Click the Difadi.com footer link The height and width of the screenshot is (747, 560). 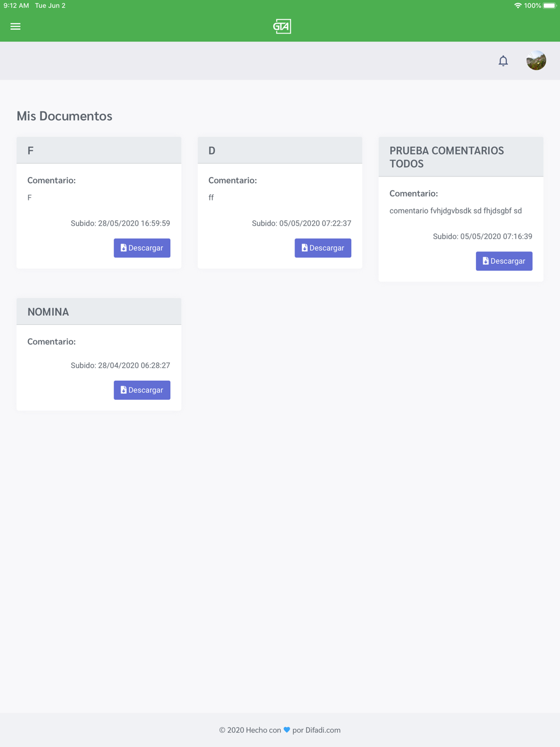[323, 730]
